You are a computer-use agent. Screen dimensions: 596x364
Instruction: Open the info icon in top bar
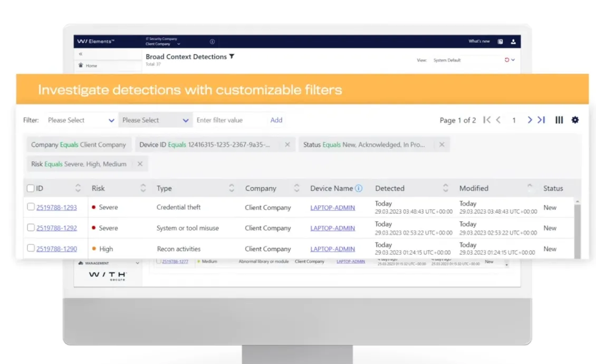click(212, 42)
